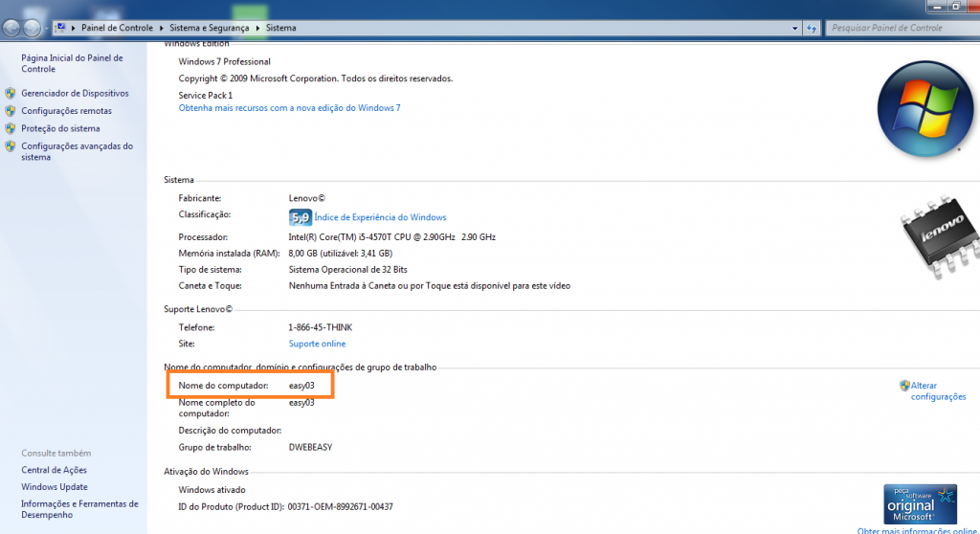Viewport: 980px width, 534px height.
Task: Minimize the Sistema window
Action: point(937,7)
